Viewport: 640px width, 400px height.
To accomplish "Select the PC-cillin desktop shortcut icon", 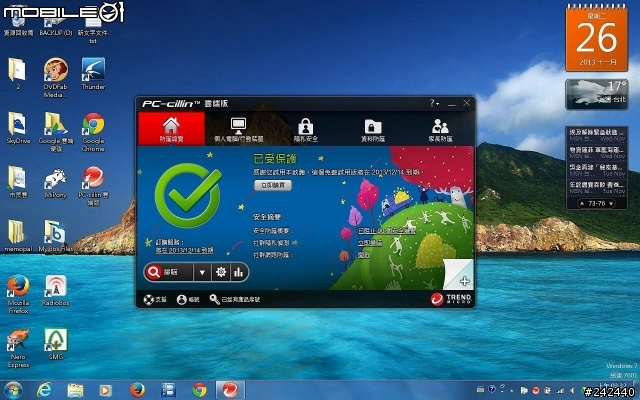I will (93, 186).
